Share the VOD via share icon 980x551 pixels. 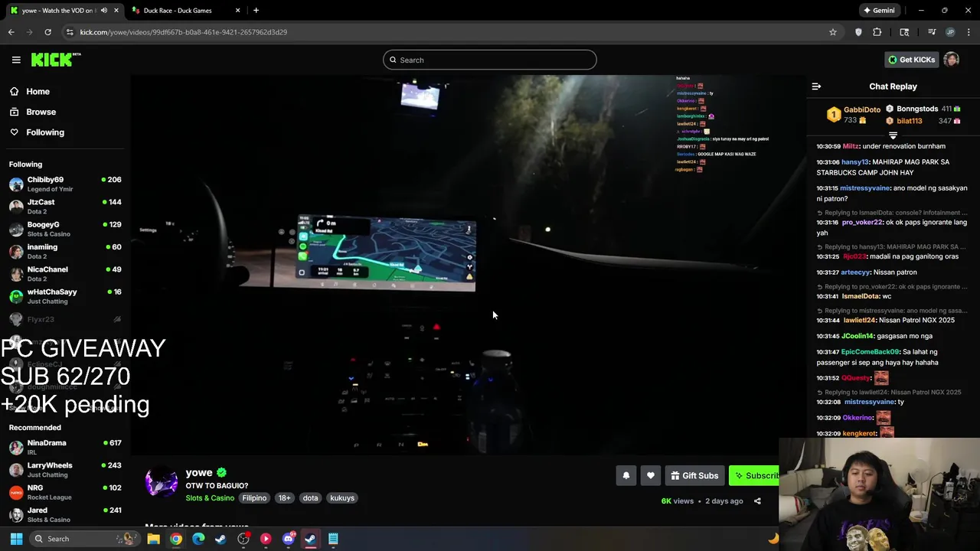tap(757, 501)
